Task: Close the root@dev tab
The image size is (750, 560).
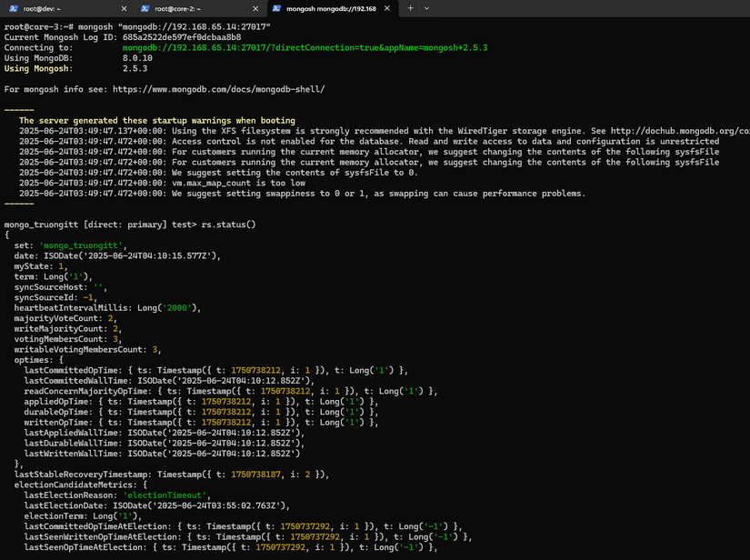Action: click(x=124, y=8)
